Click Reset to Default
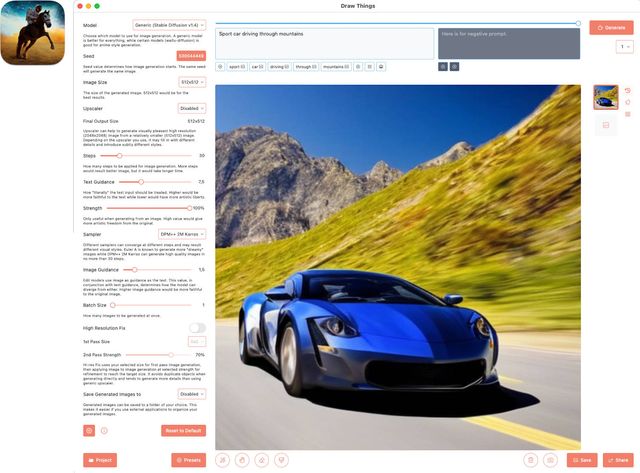The width and height of the screenshot is (640, 473). coord(183,430)
